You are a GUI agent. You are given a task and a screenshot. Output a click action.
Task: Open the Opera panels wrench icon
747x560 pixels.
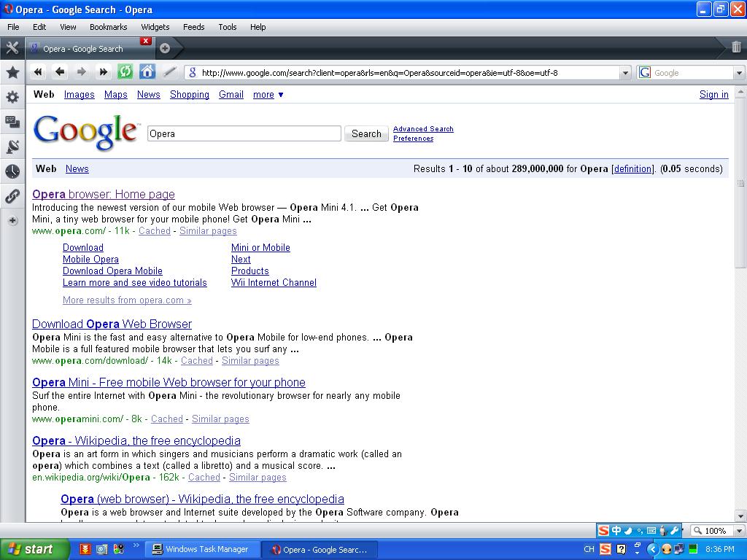[x=12, y=47]
